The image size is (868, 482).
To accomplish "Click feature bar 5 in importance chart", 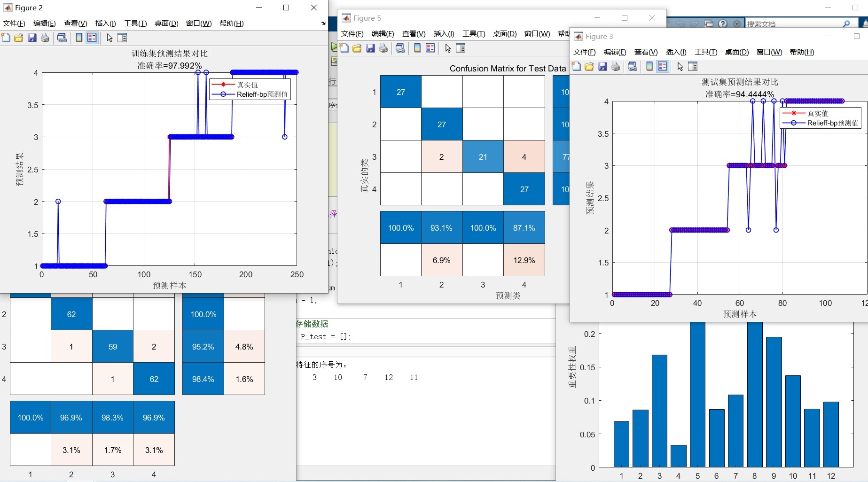I will pos(697,395).
